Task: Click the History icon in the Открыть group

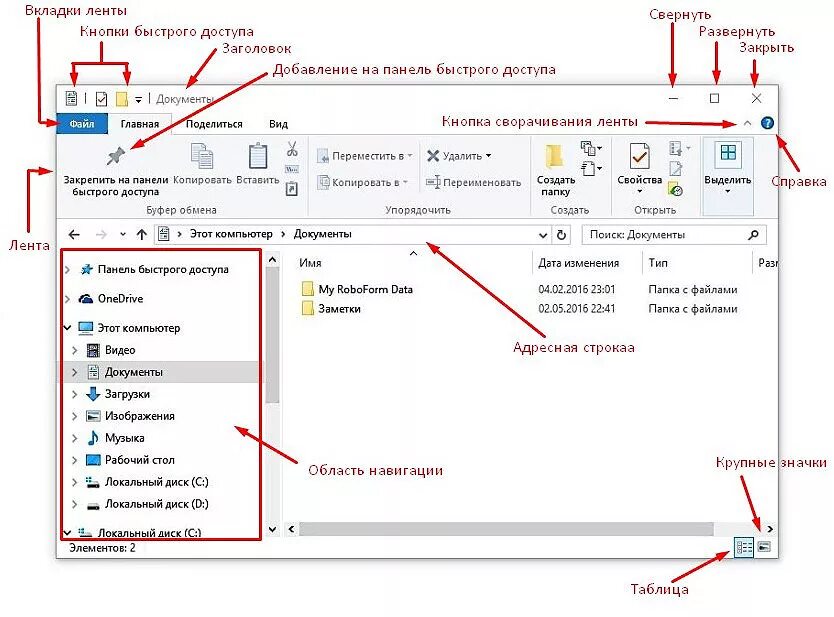Action: (x=675, y=189)
